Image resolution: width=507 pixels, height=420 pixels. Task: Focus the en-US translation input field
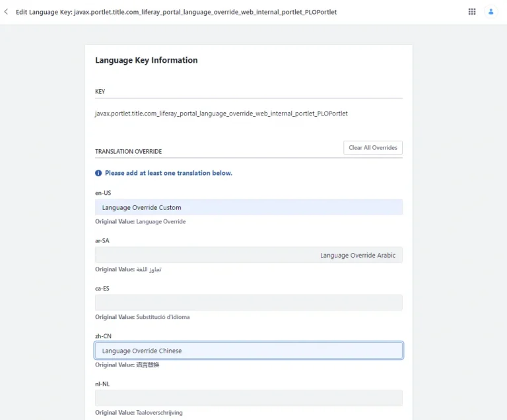tap(249, 207)
